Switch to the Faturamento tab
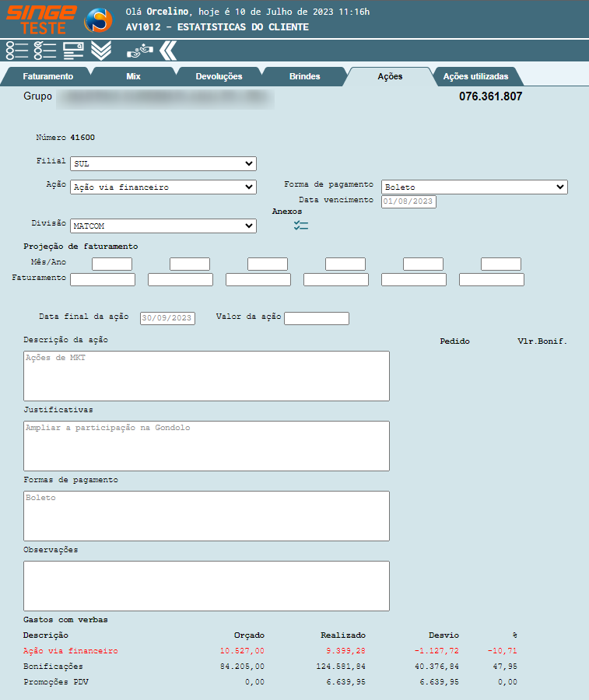The height and width of the screenshot is (700, 589). coord(47,76)
